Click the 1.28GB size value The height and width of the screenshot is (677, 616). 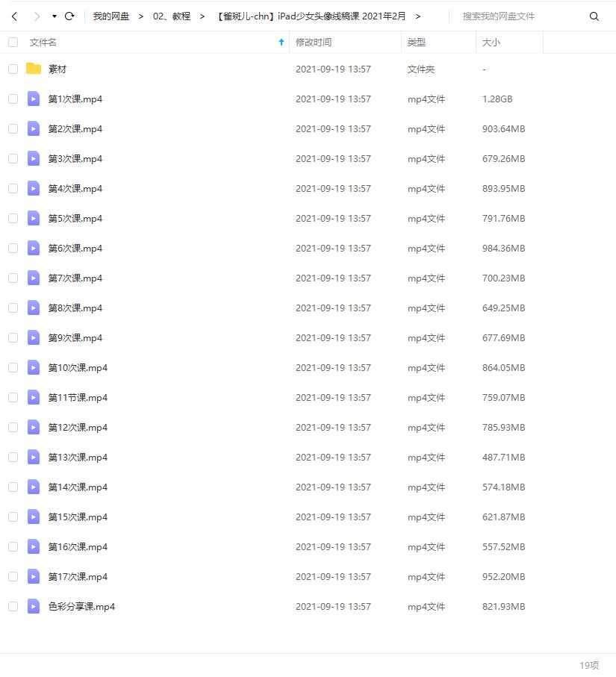[497, 99]
